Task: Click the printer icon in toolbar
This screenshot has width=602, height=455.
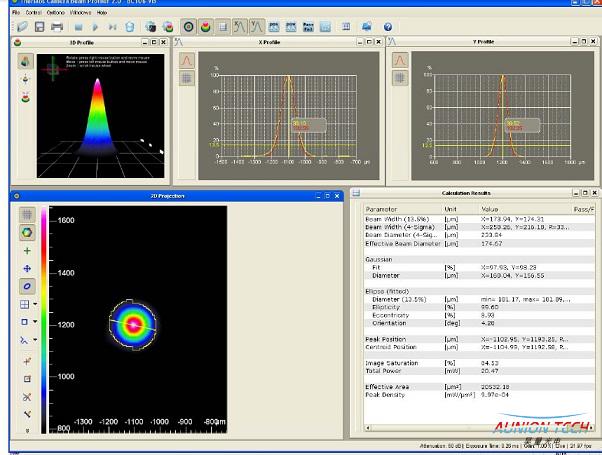Action: click(57, 26)
